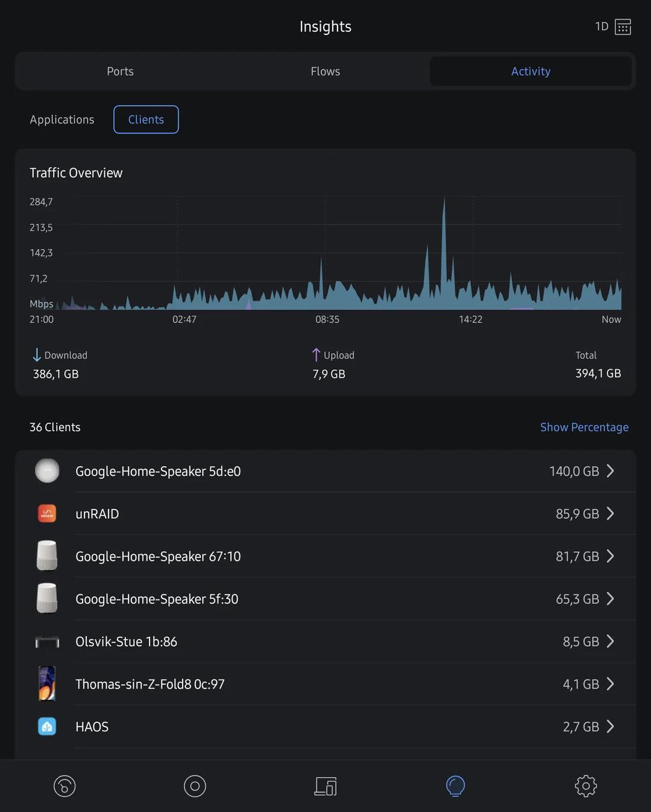This screenshot has width=651, height=812.
Task: Open the UniFi devices circle icon in bottom bar
Action: pos(195,786)
